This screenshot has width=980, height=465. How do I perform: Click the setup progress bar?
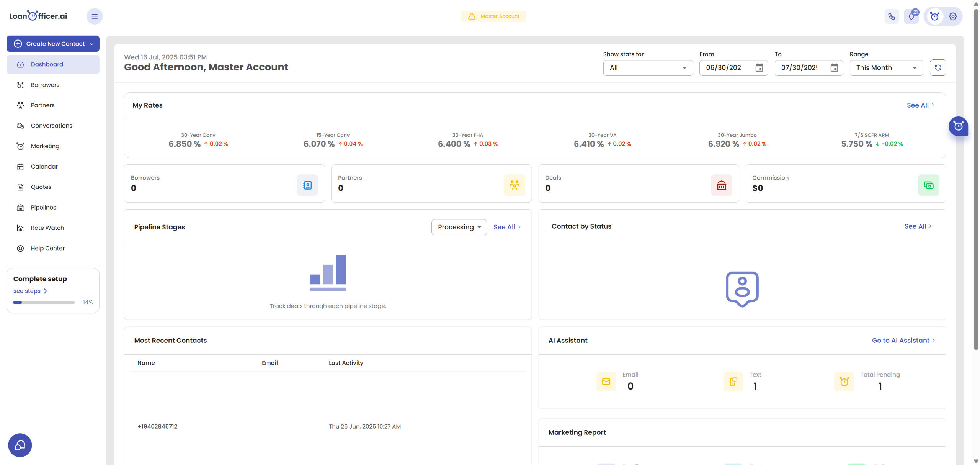pos(44,303)
